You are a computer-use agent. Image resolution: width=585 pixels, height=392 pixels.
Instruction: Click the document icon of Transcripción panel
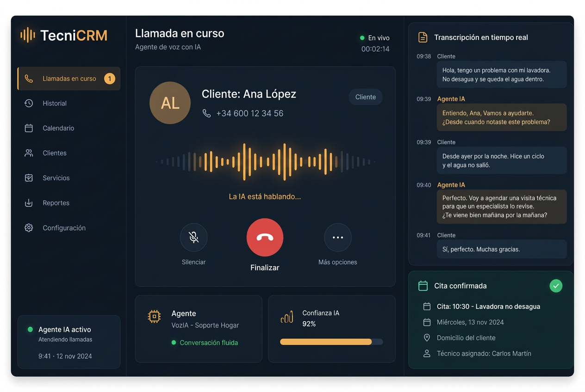423,37
